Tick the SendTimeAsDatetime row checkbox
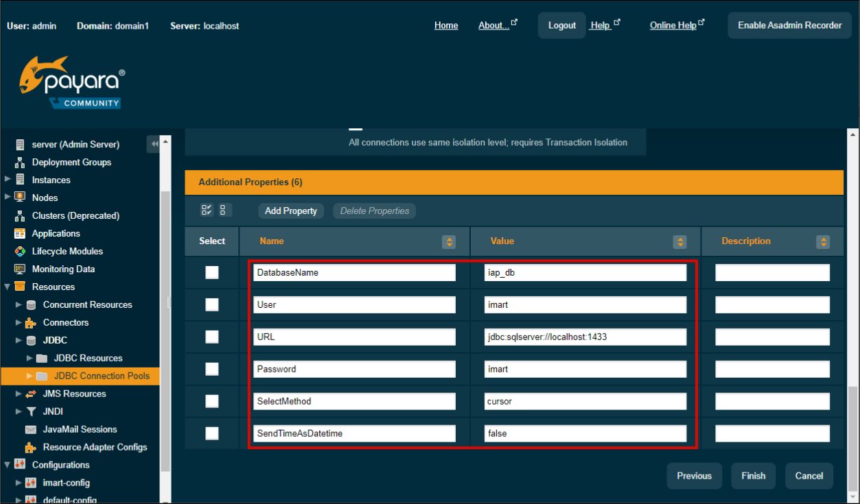The width and height of the screenshot is (860, 504). tap(212, 433)
